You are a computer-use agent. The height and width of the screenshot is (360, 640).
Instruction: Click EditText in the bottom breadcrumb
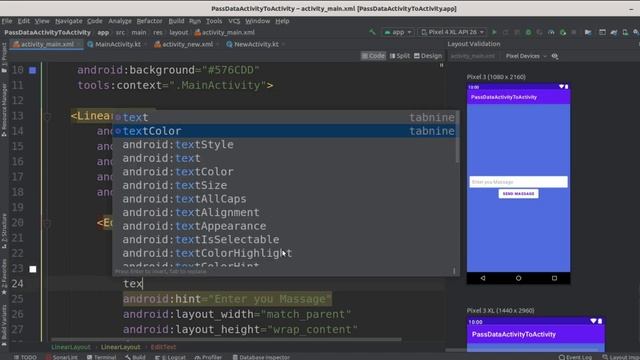[163, 347]
